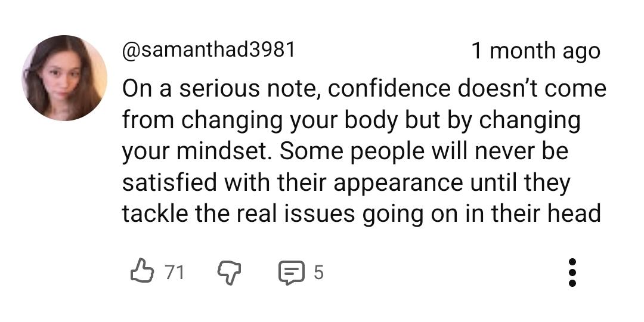644x322 pixels.
Task: Click the word "appearance" in the comment
Action: tap(398, 183)
